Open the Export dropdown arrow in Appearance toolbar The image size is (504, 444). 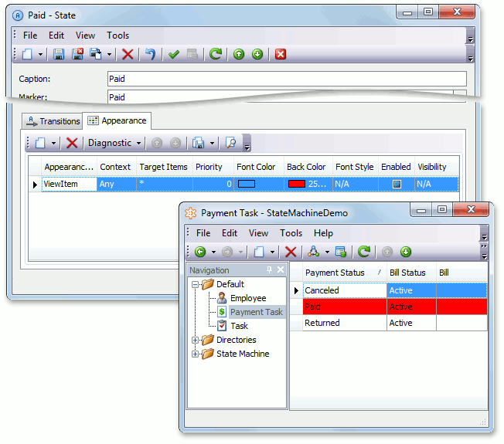coord(212,143)
